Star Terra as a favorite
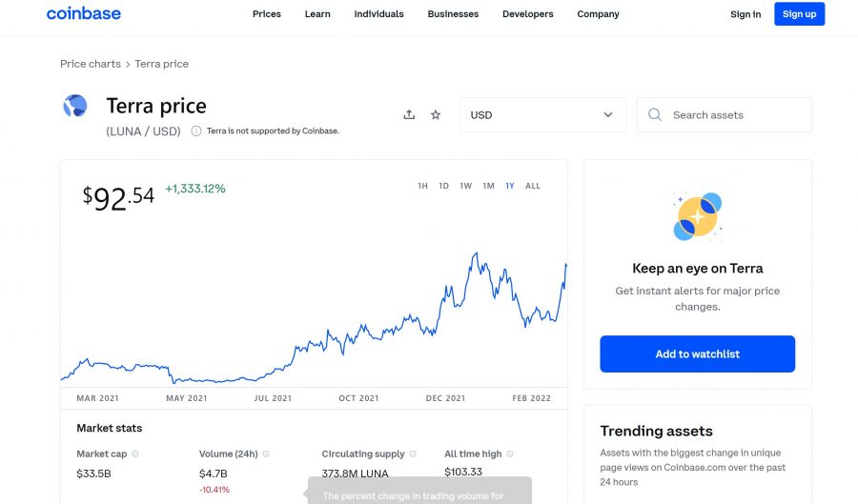The image size is (858, 504). click(x=436, y=114)
